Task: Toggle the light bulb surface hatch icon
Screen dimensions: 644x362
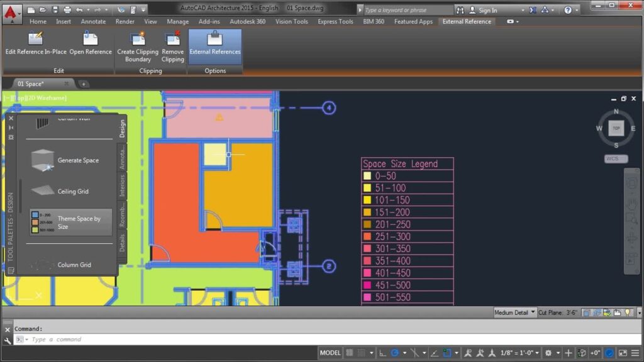Action: (x=626, y=312)
